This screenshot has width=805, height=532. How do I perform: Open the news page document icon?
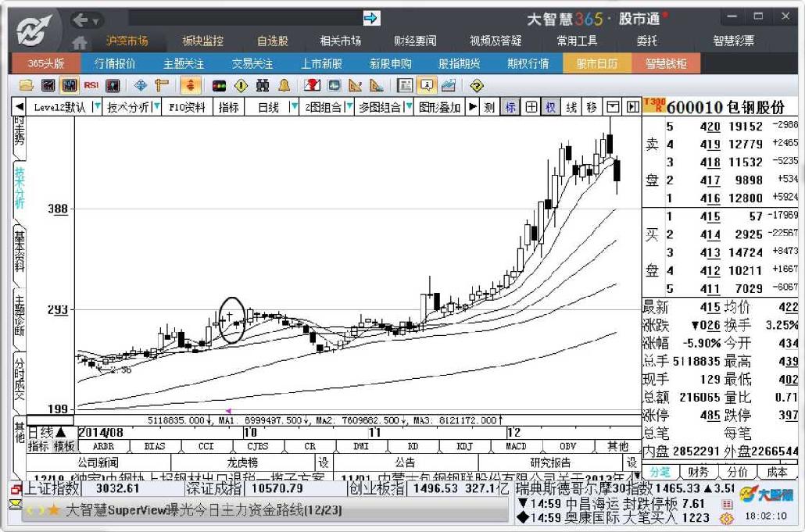(405, 85)
